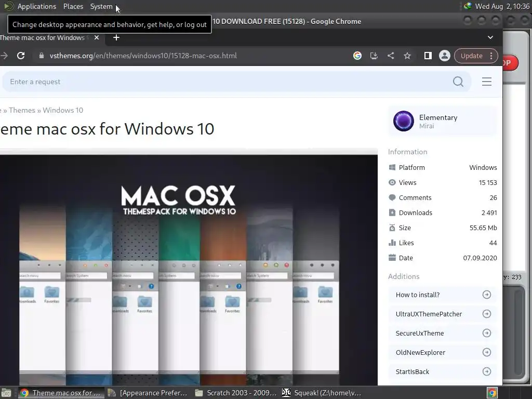Click the Elementary author avatar
The width and height of the screenshot is (532, 399).
point(403,121)
